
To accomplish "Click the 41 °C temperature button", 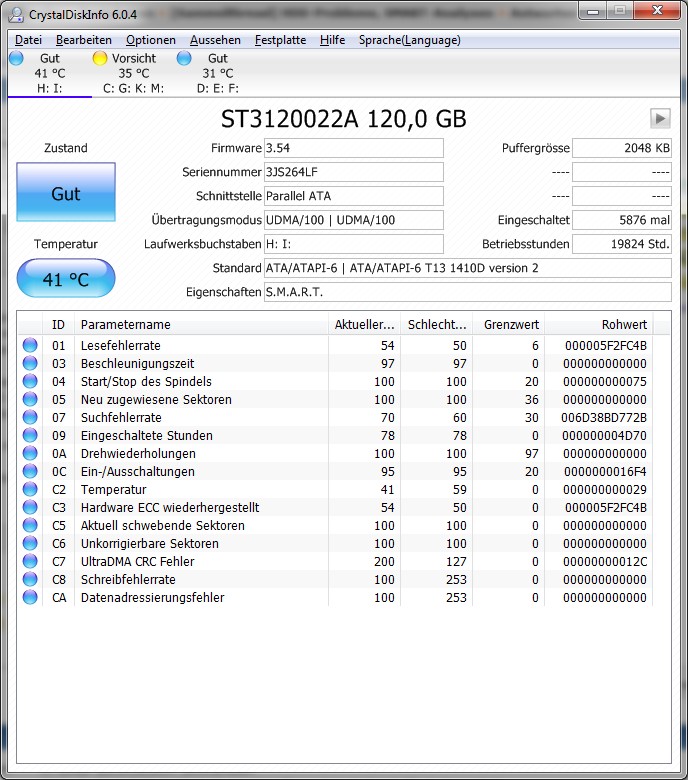I will (66, 278).
